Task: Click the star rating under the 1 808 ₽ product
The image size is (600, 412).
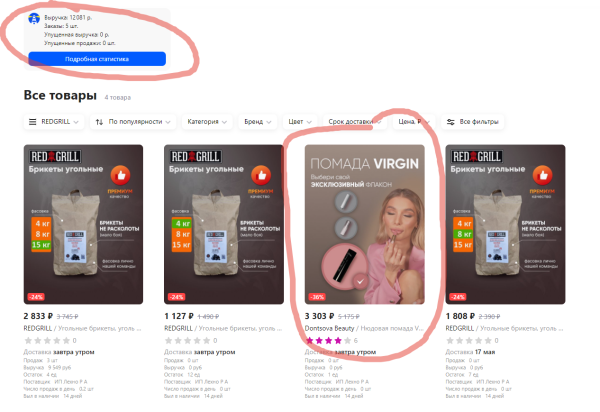Action: [x=469, y=340]
